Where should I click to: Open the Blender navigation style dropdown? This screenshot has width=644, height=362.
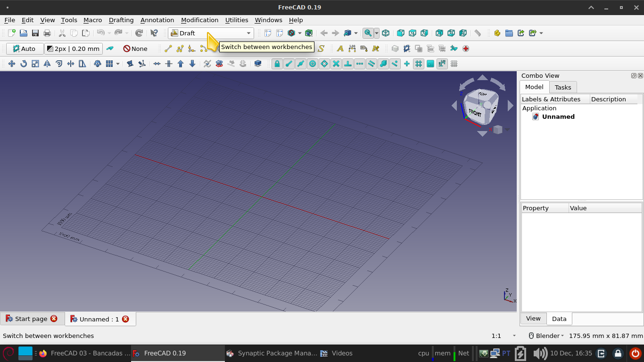(x=546, y=336)
